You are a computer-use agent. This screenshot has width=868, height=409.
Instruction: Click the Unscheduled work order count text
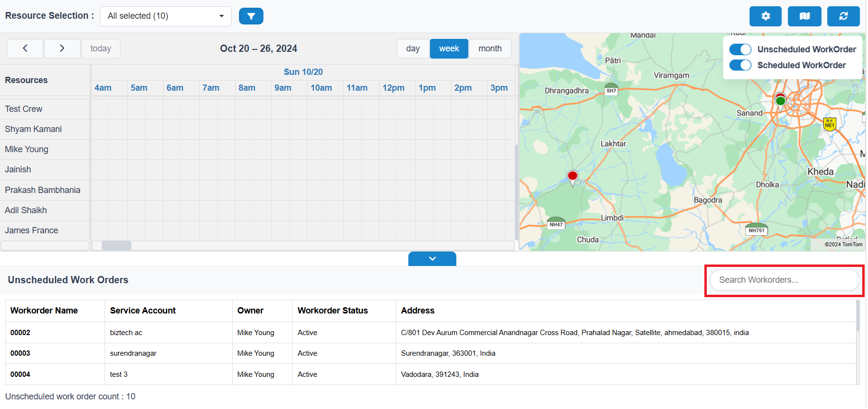point(70,397)
